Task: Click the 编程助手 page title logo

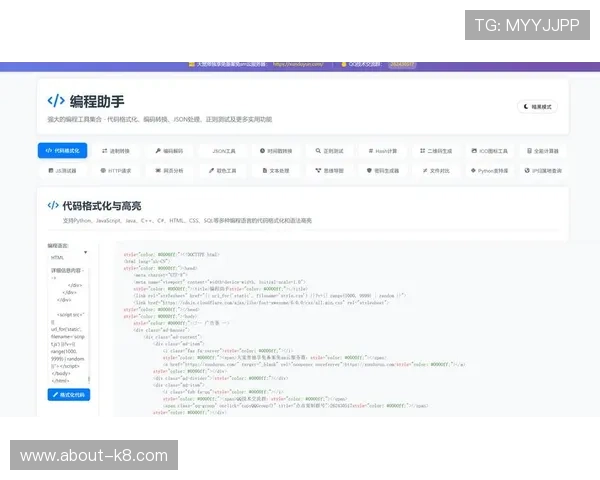Action: (x=86, y=101)
